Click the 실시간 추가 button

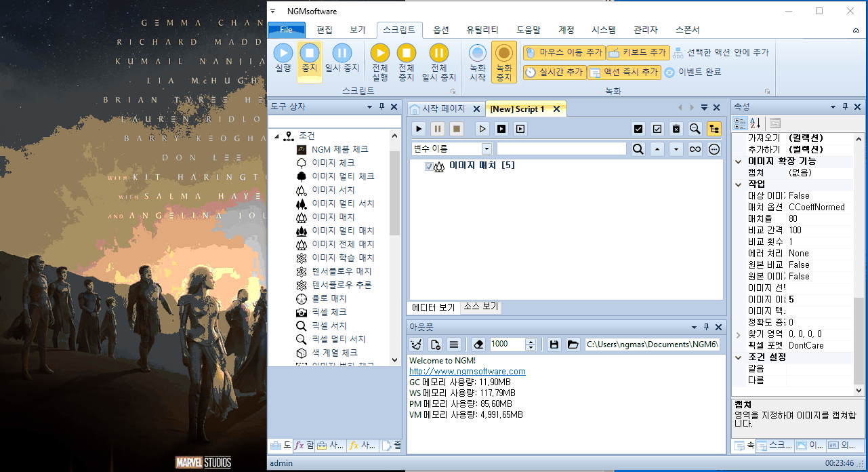[554, 72]
